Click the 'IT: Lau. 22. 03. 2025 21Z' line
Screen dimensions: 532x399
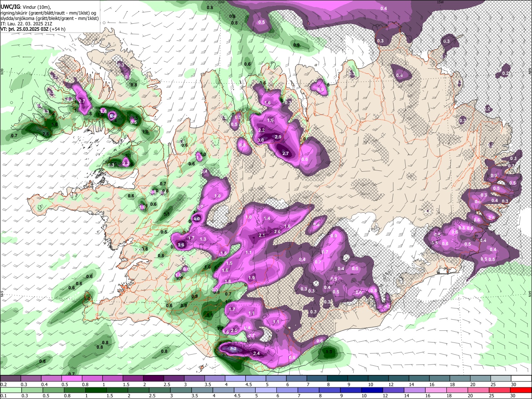tap(26, 24)
